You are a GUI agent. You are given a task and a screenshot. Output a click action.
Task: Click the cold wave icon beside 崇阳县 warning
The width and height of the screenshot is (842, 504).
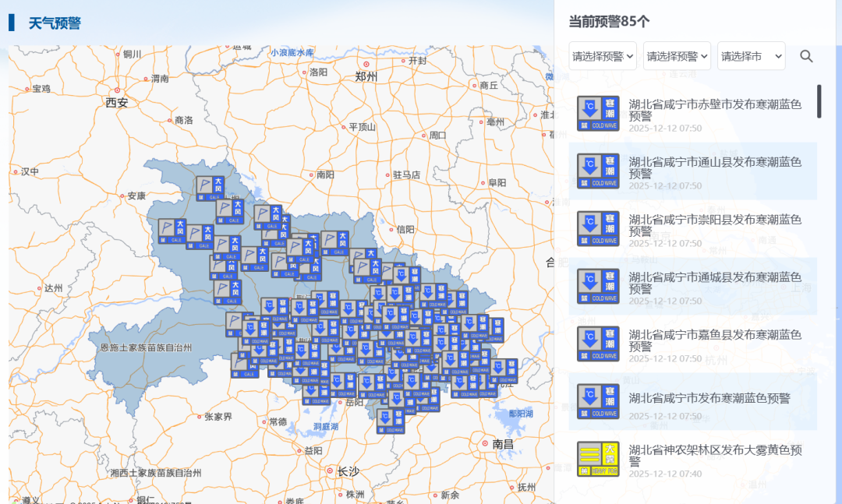pos(598,228)
